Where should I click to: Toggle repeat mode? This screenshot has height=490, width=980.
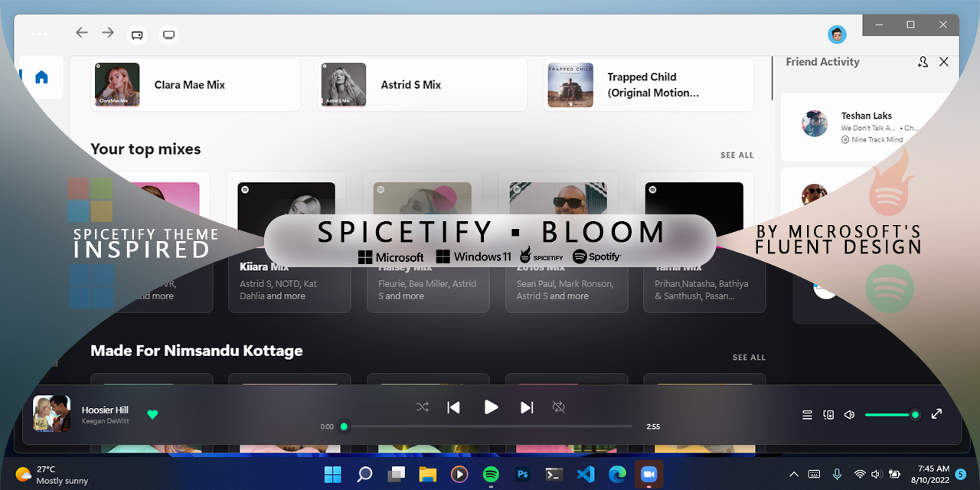click(x=559, y=407)
